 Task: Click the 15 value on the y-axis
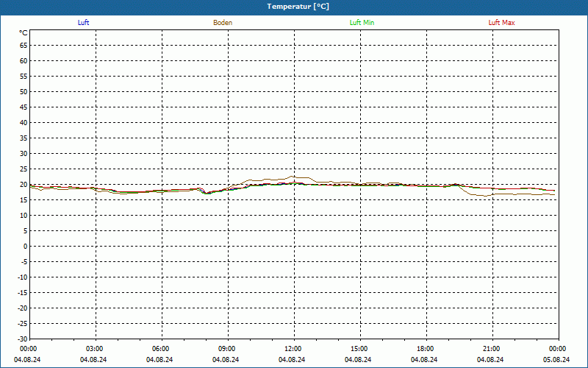[x=24, y=199]
